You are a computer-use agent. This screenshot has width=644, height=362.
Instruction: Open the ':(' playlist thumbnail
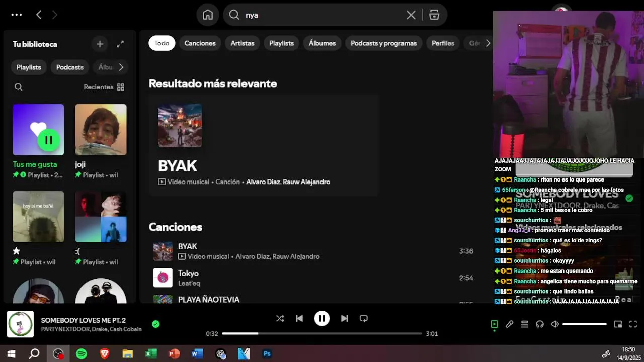(101, 217)
